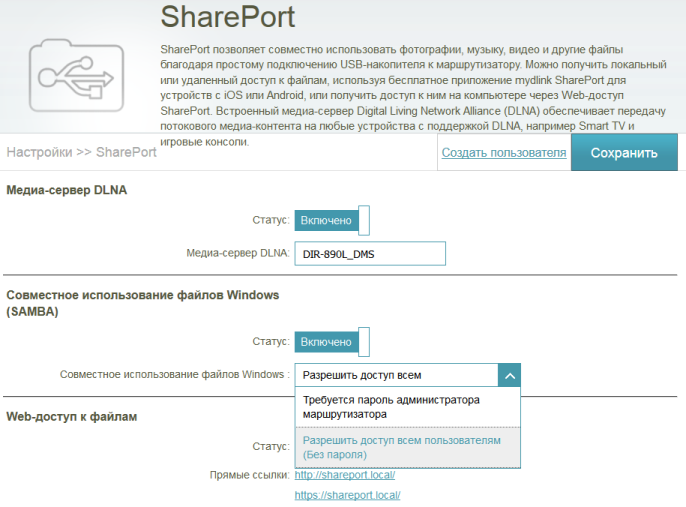Select 'Требуется пароль администратора маршрутизатора' option
686x507 pixels.
(x=408, y=407)
